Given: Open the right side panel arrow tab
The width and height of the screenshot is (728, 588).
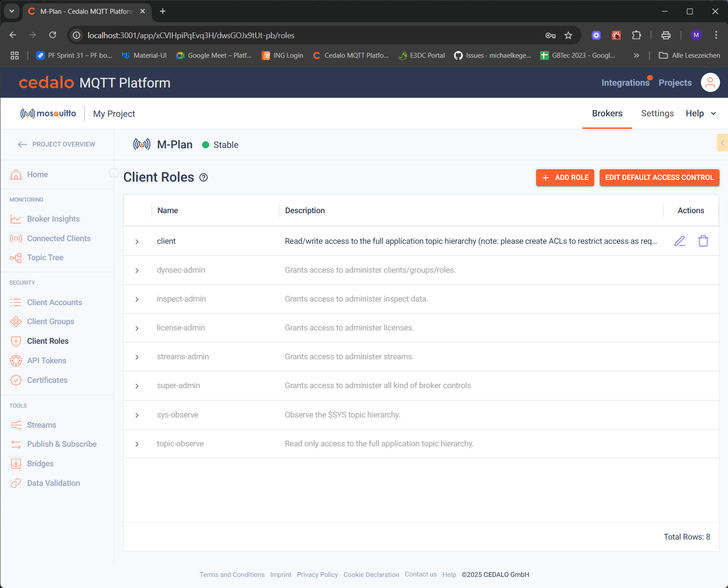Looking at the screenshot, I should click(x=722, y=143).
